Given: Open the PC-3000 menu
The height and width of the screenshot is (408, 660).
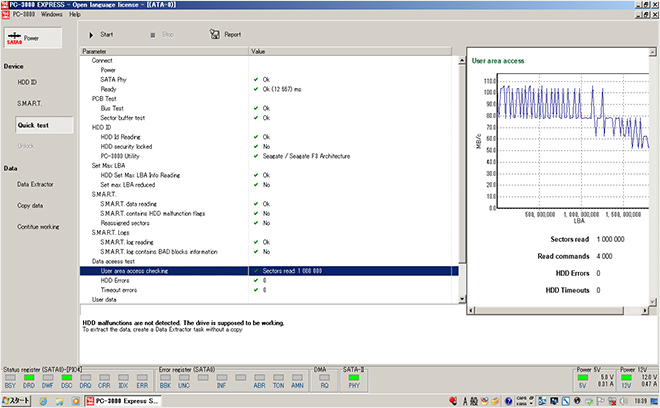Looking at the screenshot, I should [24, 14].
